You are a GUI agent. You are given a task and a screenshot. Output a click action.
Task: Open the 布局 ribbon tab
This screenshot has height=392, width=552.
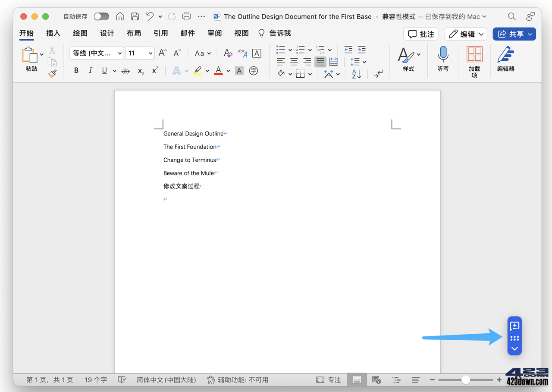[134, 33]
